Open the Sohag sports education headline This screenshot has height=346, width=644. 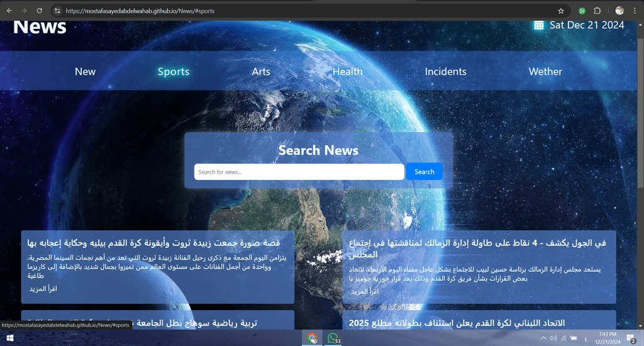[x=142, y=323]
